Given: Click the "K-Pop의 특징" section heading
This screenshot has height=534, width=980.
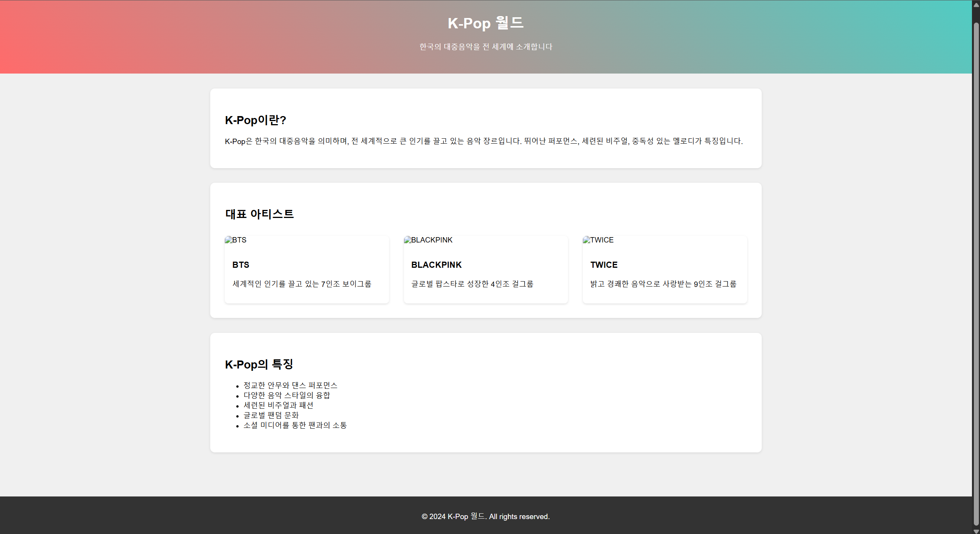Looking at the screenshot, I should click(259, 364).
